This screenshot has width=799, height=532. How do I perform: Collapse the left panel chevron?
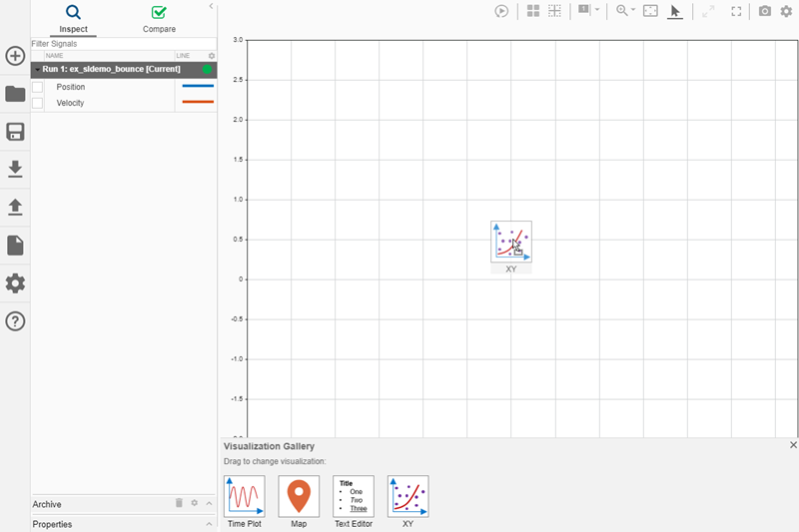pyautogui.click(x=211, y=6)
